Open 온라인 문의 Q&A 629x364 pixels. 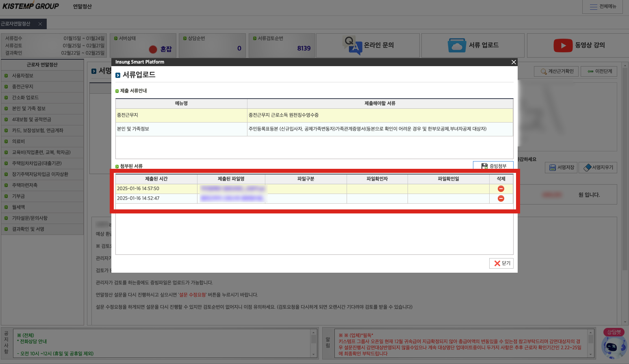368,45
